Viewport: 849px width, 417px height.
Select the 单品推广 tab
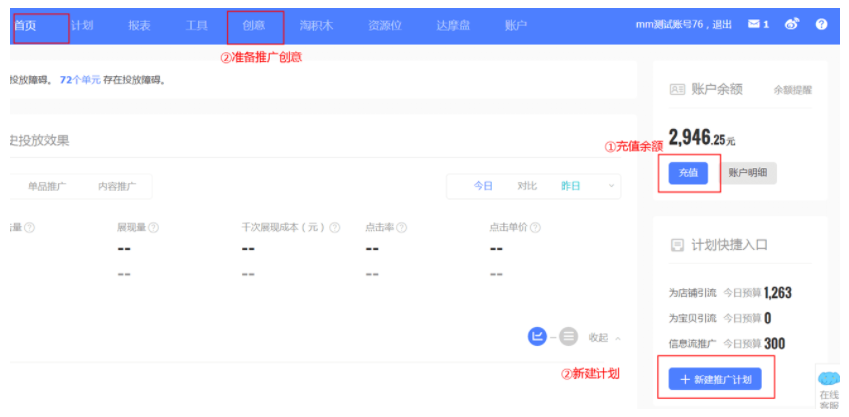47,186
